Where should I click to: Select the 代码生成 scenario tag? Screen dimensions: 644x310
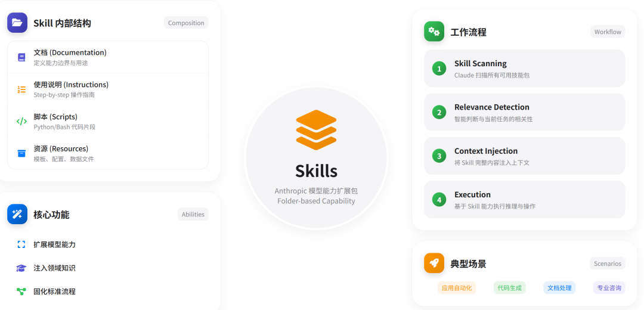coord(509,288)
